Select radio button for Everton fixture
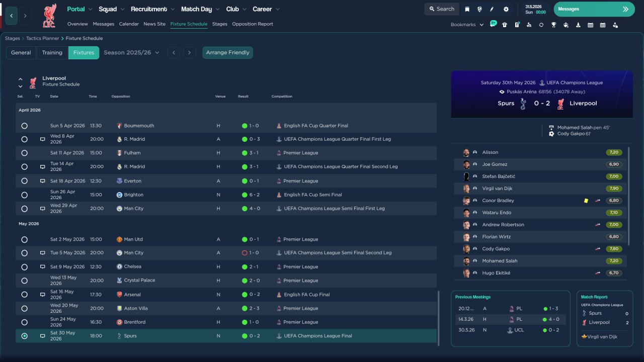Viewport: 644px width, 362px height. tap(24, 181)
